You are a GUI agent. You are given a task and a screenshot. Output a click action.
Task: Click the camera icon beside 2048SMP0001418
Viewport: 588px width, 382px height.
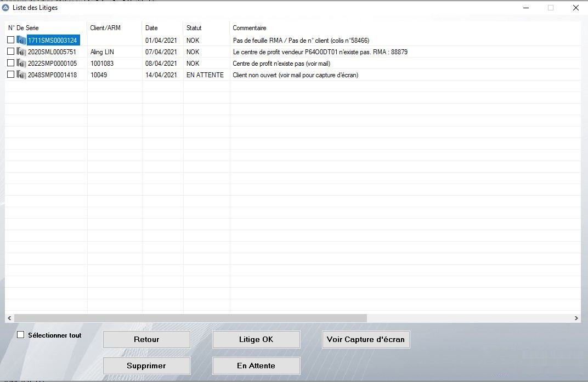click(21, 75)
